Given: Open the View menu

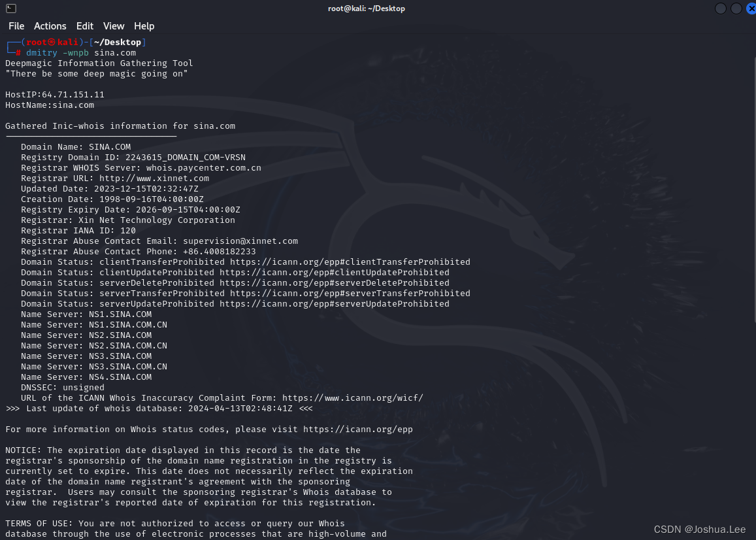Looking at the screenshot, I should coord(114,26).
